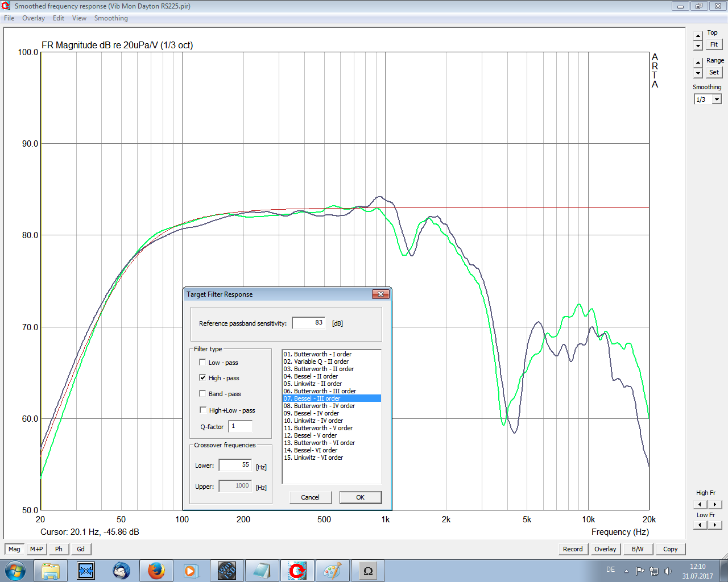Open Thunderbird mail from taskbar

click(x=121, y=571)
